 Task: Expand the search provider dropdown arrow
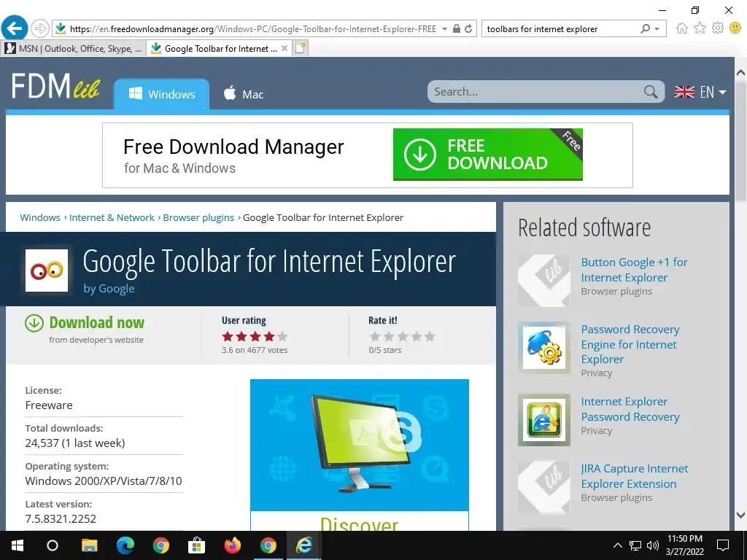(657, 28)
